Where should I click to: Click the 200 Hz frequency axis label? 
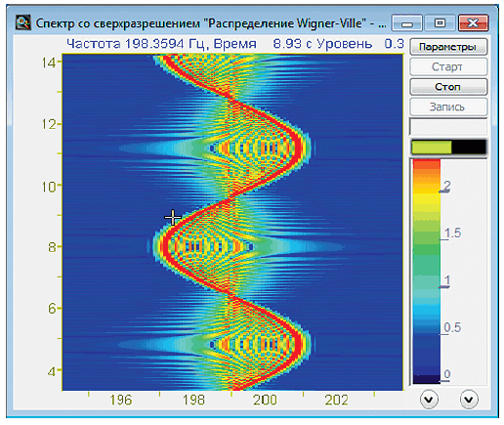[x=265, y=400]
